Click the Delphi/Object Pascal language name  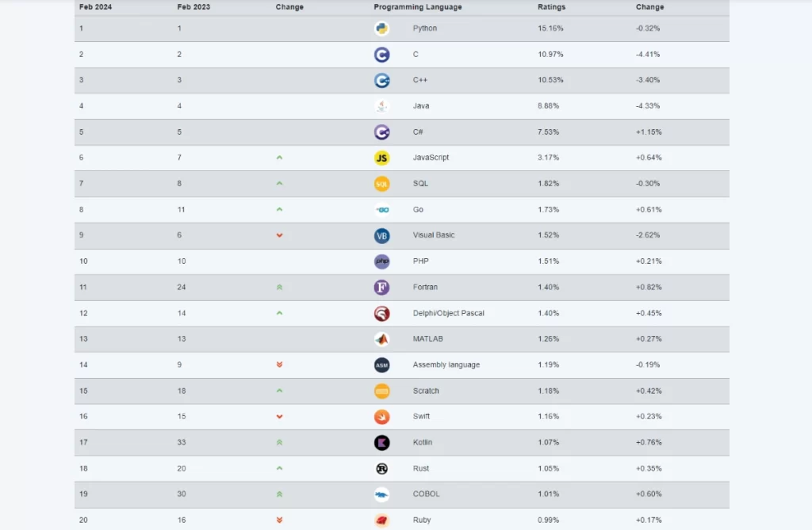[x=448, y=314]
